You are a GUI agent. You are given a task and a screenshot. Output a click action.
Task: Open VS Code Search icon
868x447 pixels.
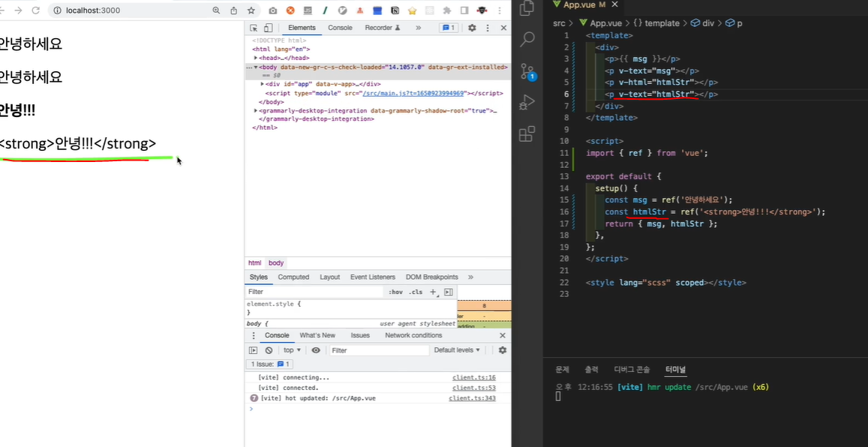point(527,39)
